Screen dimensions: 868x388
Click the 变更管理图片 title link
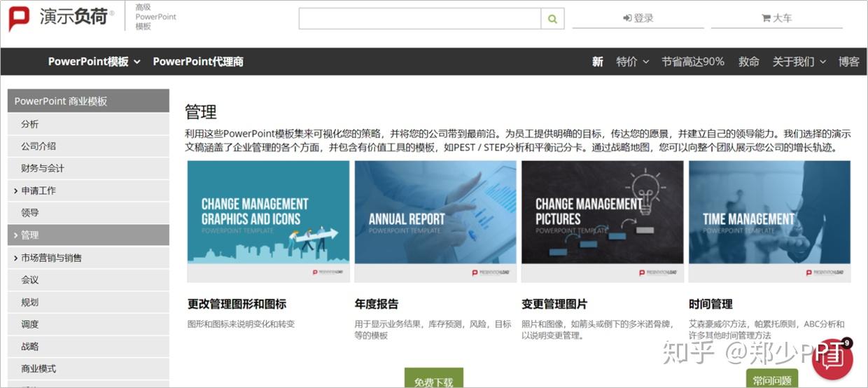pyautogui.click(x=554, y=304)
